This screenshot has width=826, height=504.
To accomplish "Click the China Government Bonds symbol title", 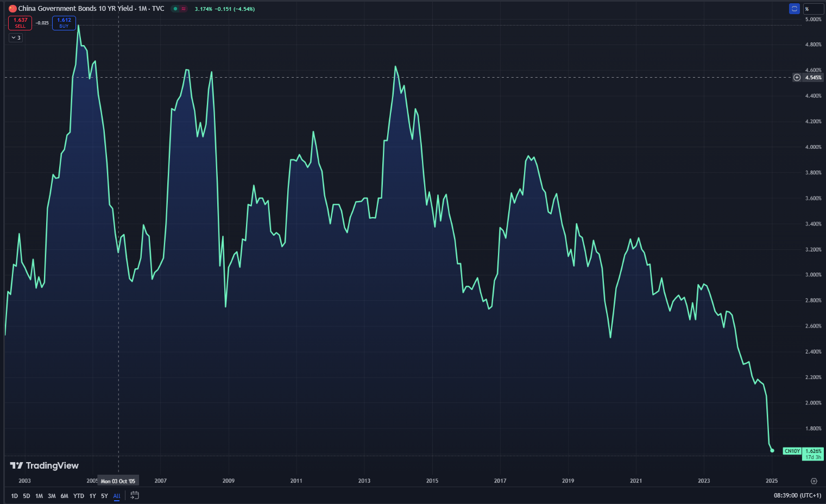I will (91, 9).
